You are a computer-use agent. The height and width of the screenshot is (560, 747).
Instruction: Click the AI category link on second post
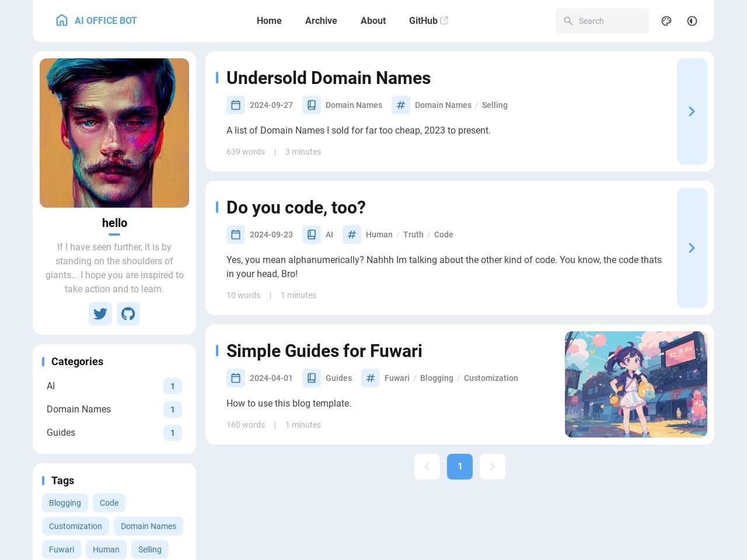coord(329,235)
